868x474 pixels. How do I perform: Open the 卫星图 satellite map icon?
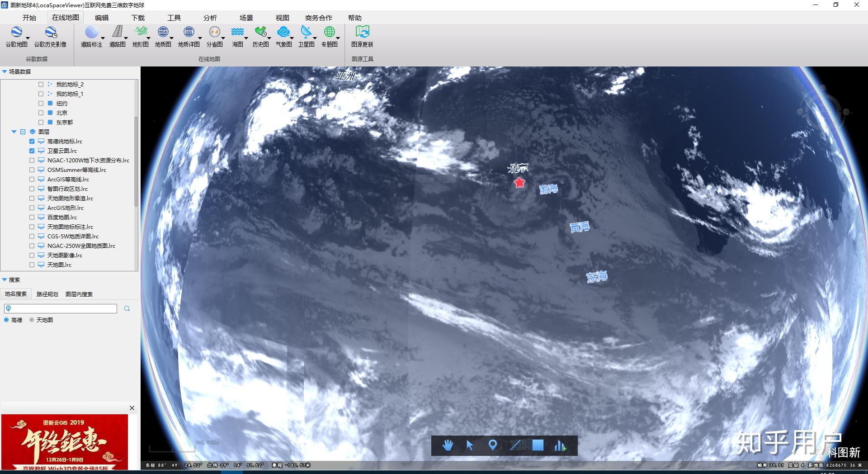click(x=306, y=36)
